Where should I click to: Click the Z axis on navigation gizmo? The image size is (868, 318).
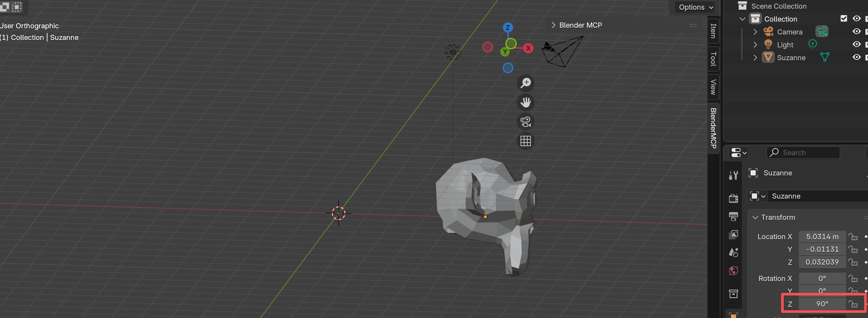507,28
